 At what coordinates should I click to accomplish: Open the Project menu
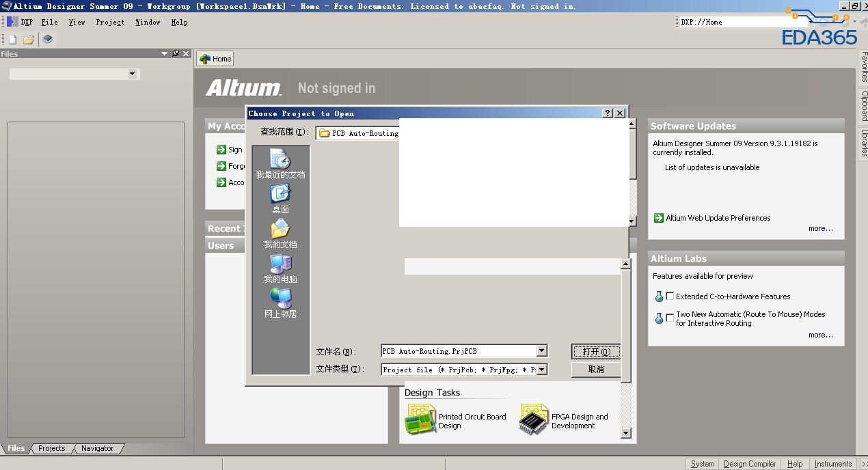[110, 22]
